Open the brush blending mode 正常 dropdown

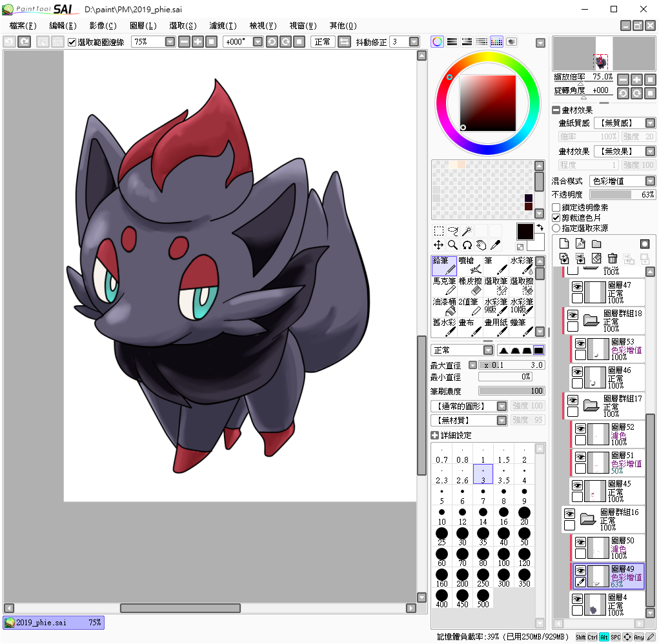point(488,350)
